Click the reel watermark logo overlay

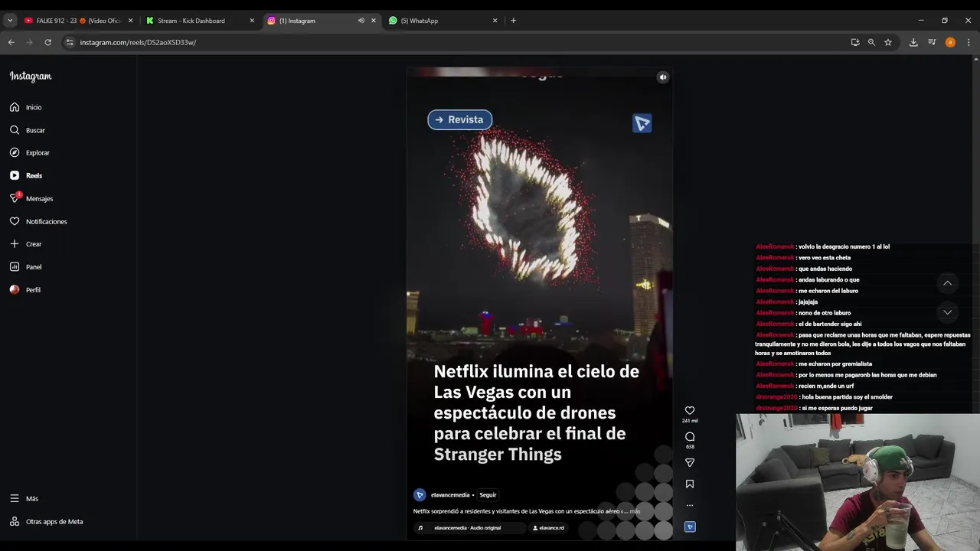point(642,123)
